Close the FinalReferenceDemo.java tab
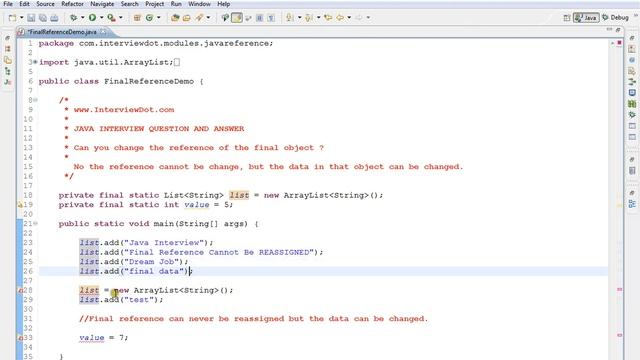Viewport: 640px width, 360px height. point(103,31)
